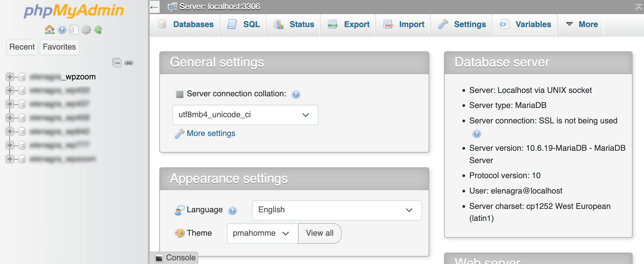
Task: Toggle link with main panel chain icon
Action: click(129, 63)
